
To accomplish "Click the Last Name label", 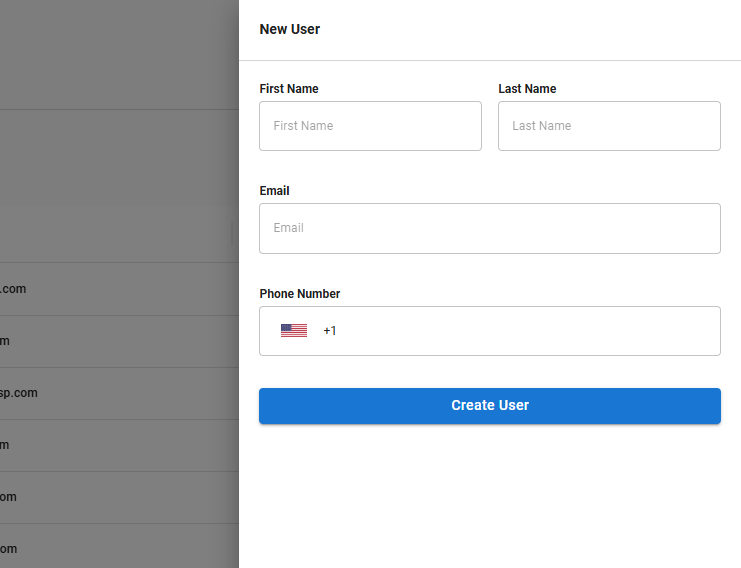I will (527, 89).
